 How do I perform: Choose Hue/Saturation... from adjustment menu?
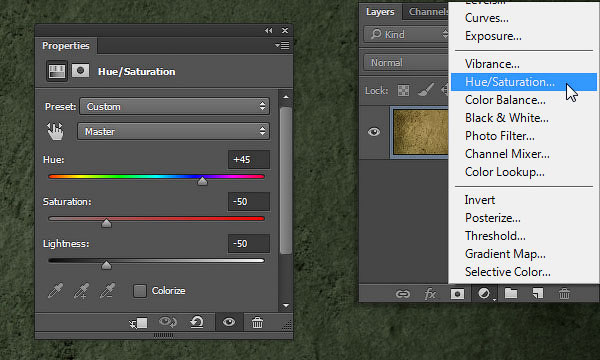(x=524, y=82)
